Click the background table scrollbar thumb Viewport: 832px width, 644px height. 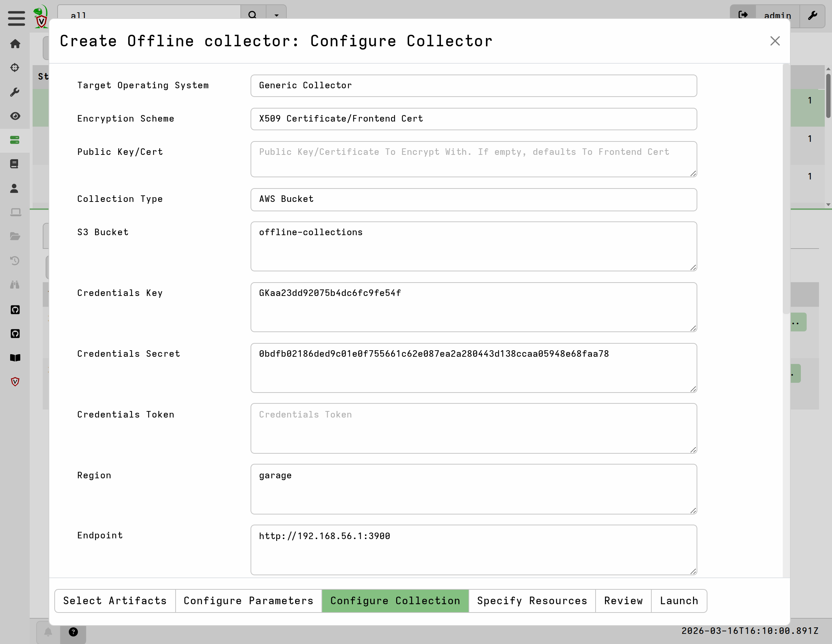point(828,96)
